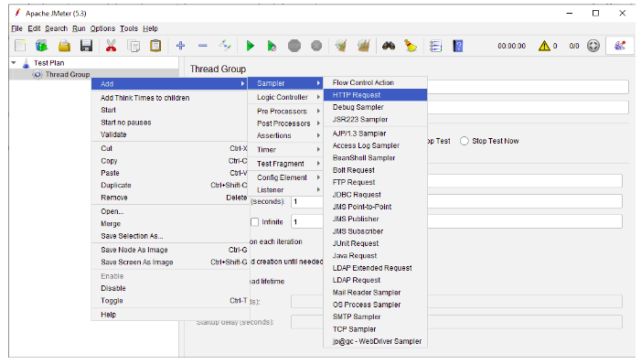This screenshot has height=364, width=641.
Task: Choose JDBC Request entry
Action: [x=375, y=195]
